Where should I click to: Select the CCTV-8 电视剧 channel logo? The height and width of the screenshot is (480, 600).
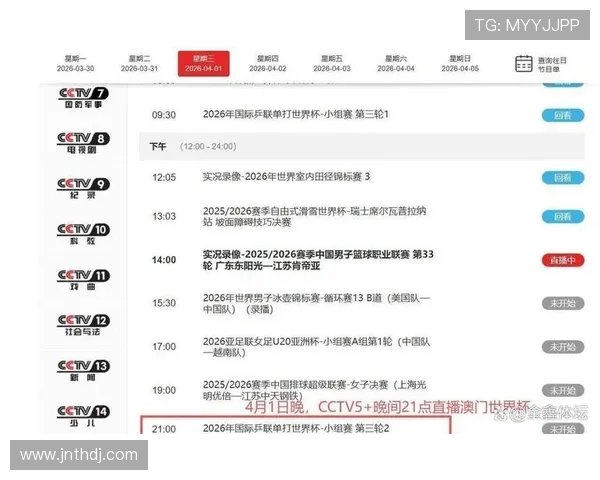[x=83, y=143]
